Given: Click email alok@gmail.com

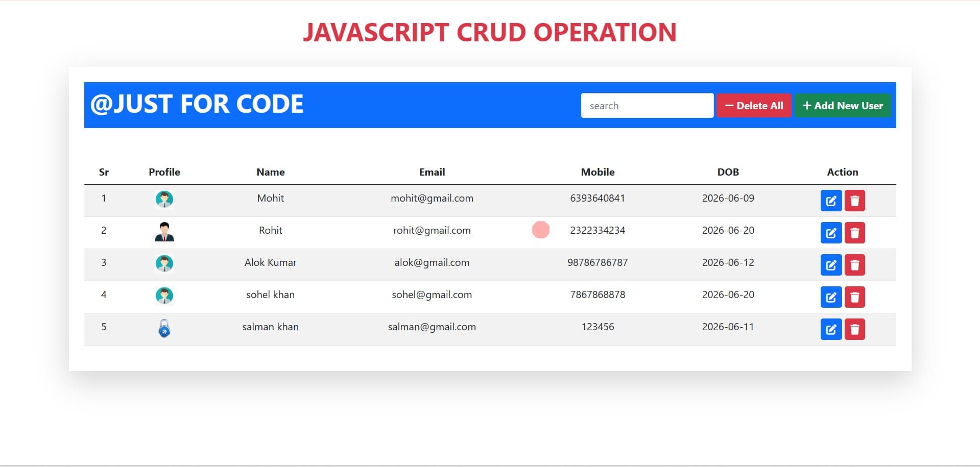Looking at the screenshot, I should tap(432, 262).
